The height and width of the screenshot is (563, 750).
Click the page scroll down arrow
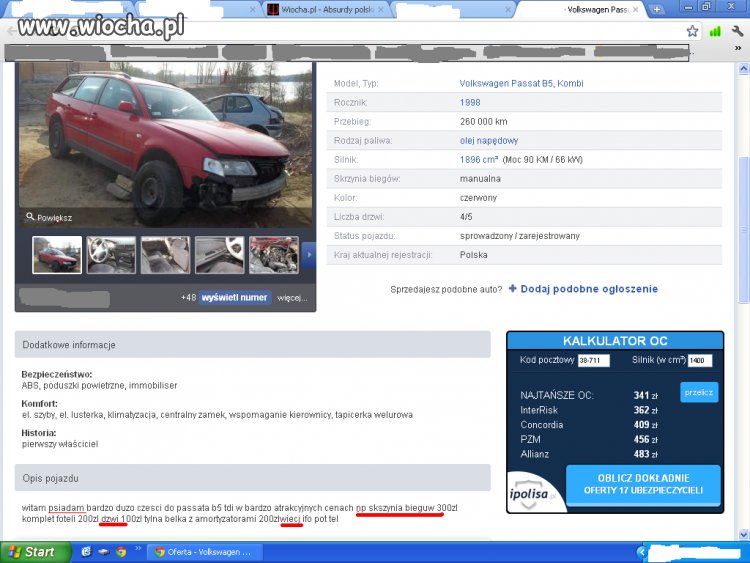pos(743,535)
